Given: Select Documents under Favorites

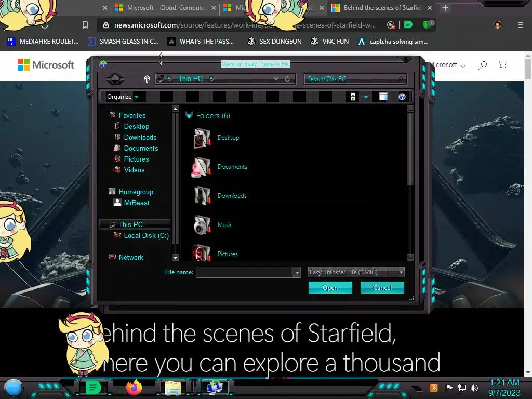Looking at the screenshot, I should [140, 148].
